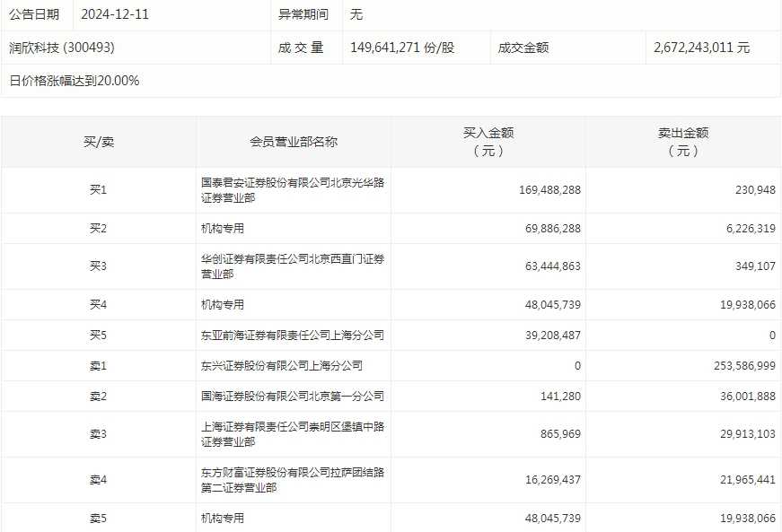Select buy amount 141,280

tap(560, 396)
